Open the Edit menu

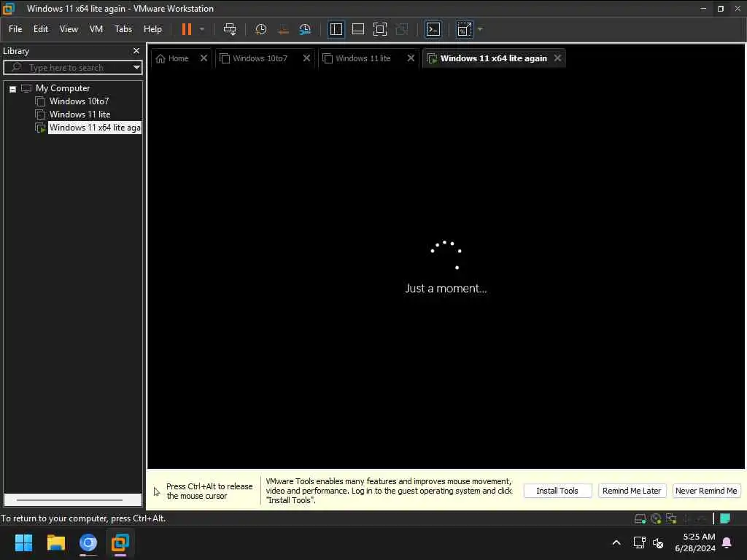tap(41, 29)
